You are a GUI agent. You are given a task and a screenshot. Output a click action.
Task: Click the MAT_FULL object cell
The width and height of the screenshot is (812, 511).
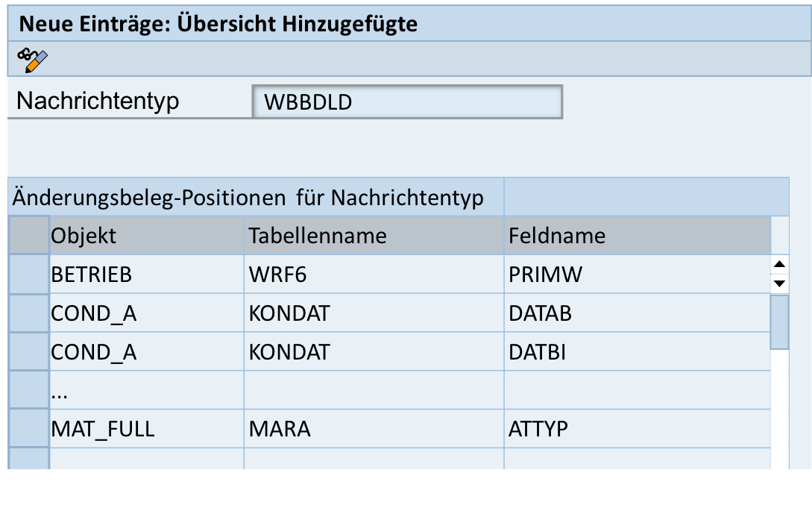[147, 429]
